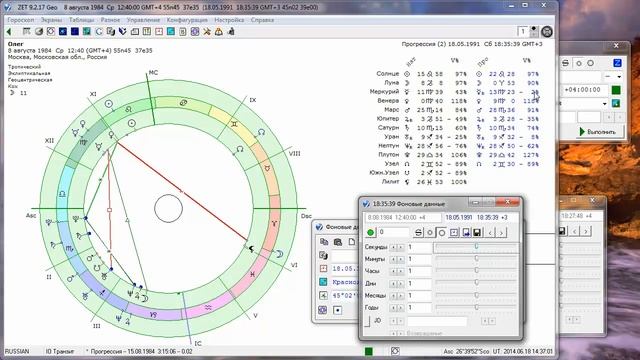Image resolution: width=640 pixels, height=360 pixels.
Task: Click the copy icon in background Фоновые window
Action: pyautogui.click(x=324, y=242)
